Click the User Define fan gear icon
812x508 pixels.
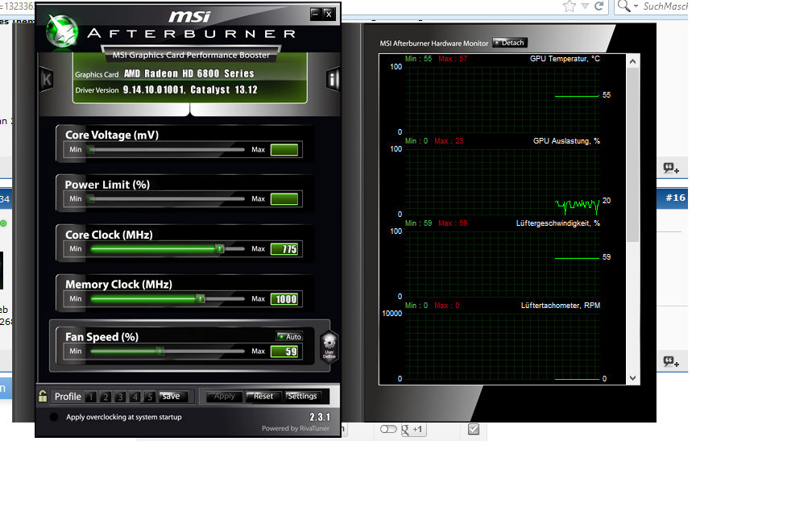(x=329, y=346)
